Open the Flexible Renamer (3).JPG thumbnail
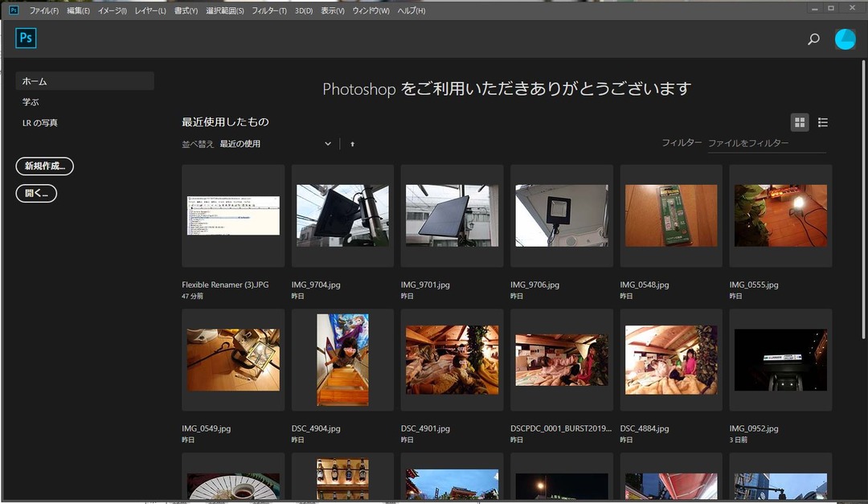This screenshot has height=504, width=868. click(x=233, y=215)
